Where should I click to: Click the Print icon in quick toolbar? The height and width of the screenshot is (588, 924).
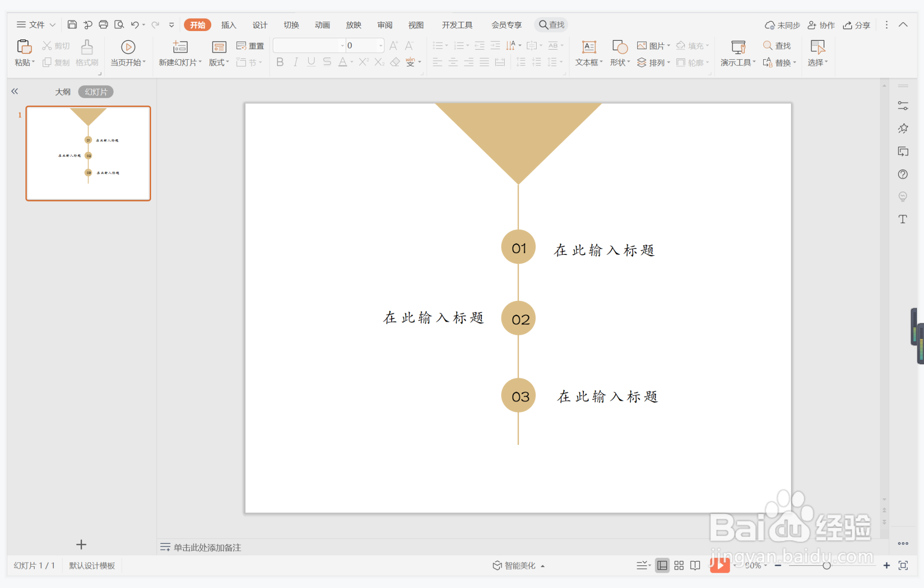click(x=103, y=25)
